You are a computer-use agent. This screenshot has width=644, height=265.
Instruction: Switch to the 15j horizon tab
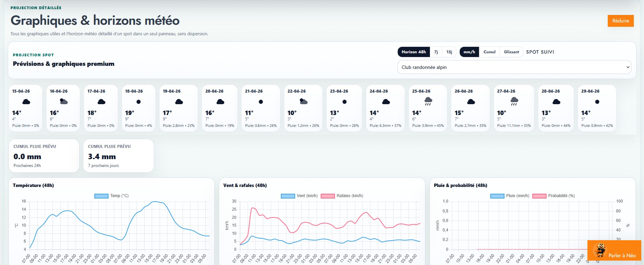click(449, 52)
